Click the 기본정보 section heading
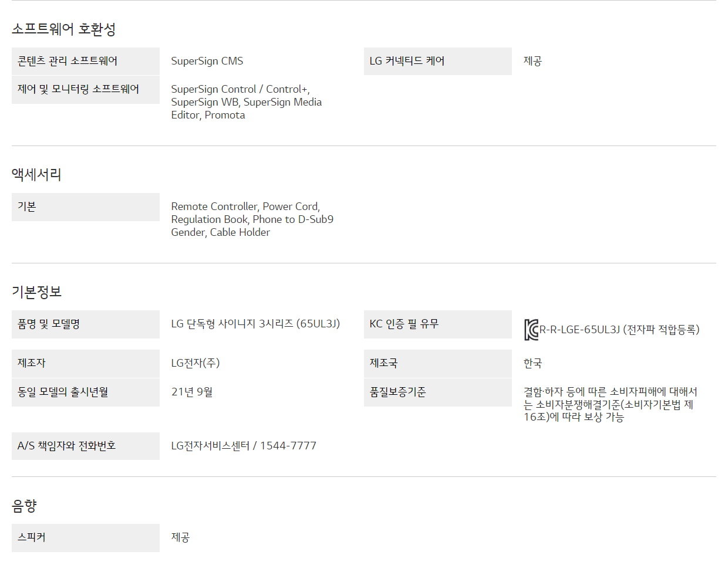This screenshot has width=728, height=562. coord(36,292)
